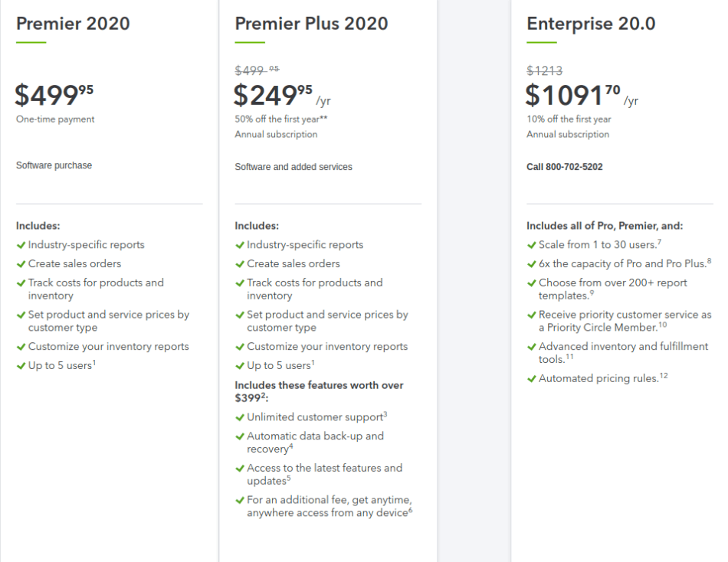Select the Premier 2020 plan heading
Viewport: 728px width, 562px height.
(73, 24)
